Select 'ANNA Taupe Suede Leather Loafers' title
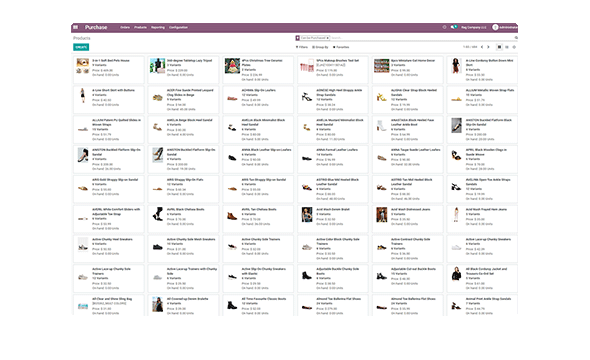Image resolution: width=590 pixels, height=360 pixels. click(x=415, y=150)
